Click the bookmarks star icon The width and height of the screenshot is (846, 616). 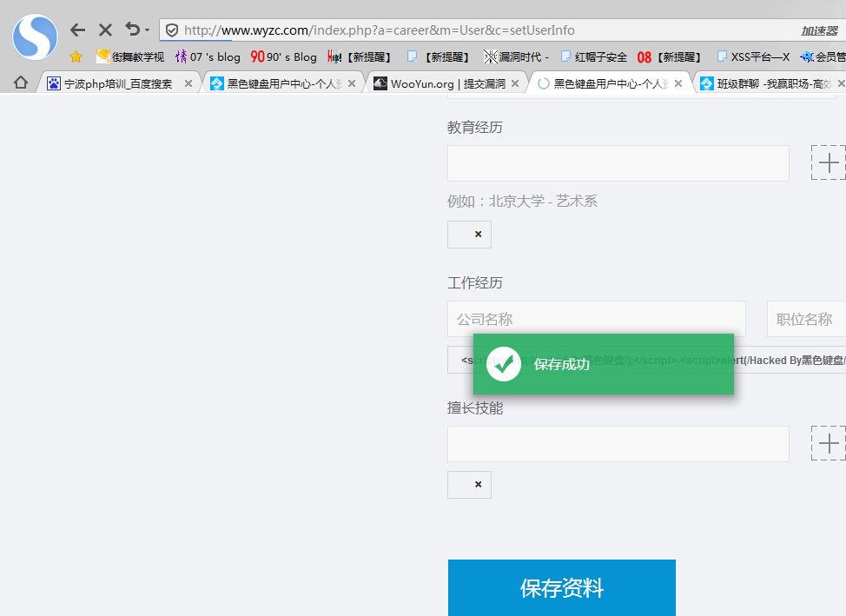coord(76,56)
